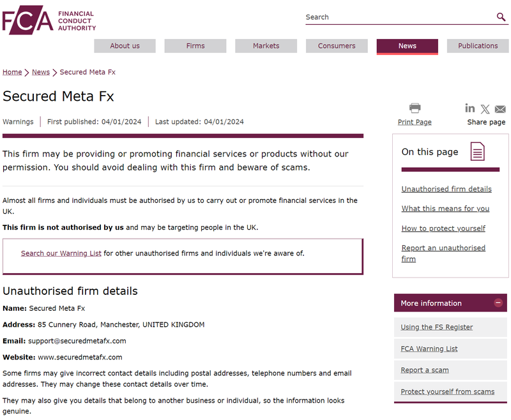The height and width of the screenshot is (420, 511).
Task: Open the Search our Warning List link
Action: pyautogui.click(x=61, y=253)
